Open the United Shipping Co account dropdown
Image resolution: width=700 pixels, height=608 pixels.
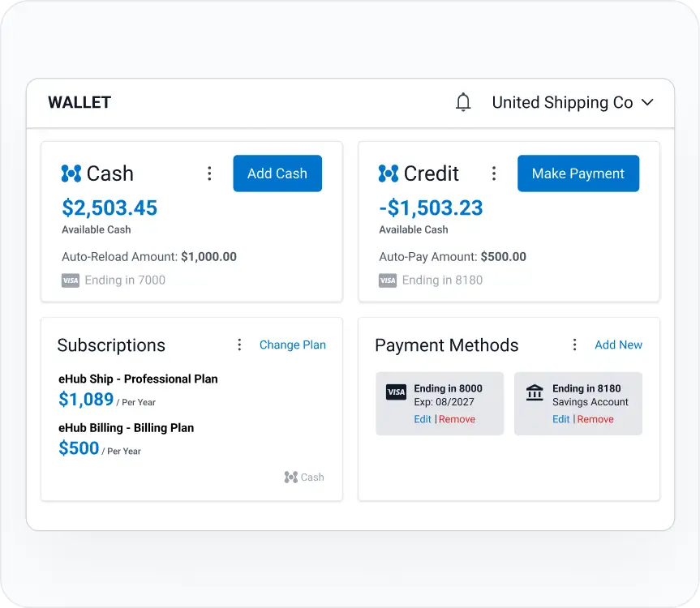point(573,102)
